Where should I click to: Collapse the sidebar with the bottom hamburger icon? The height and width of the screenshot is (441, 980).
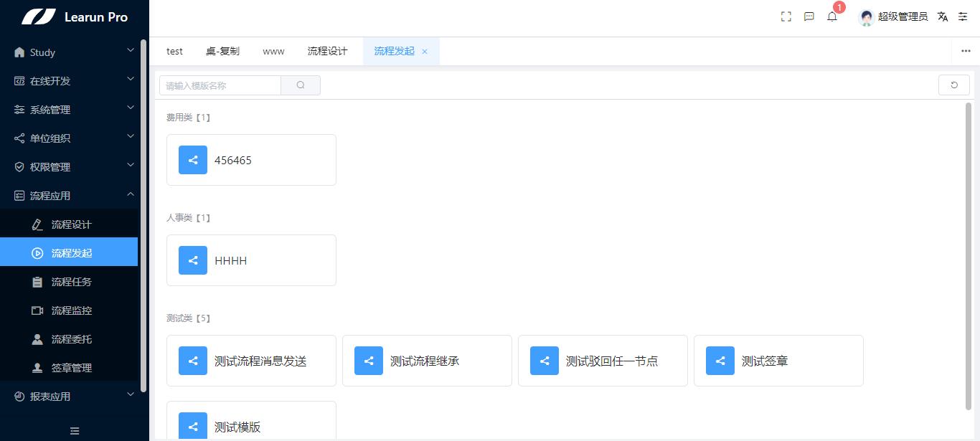pyautogui.click(x=74, y=431)
